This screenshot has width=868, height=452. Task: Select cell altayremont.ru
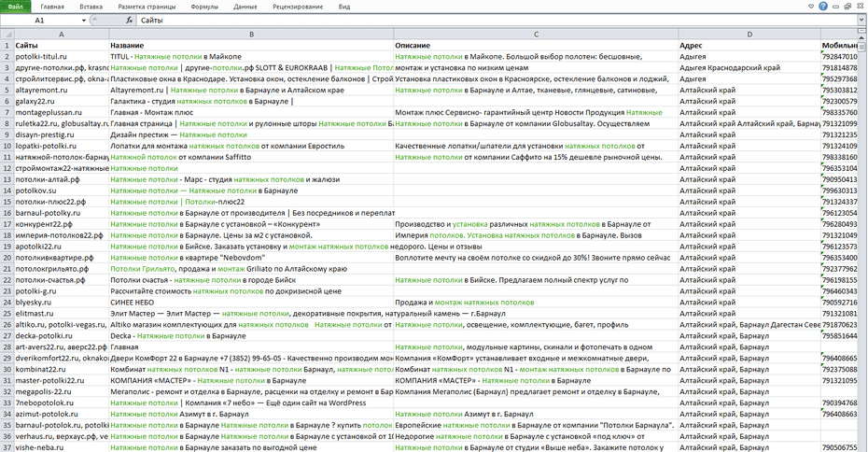coord(62,90)
